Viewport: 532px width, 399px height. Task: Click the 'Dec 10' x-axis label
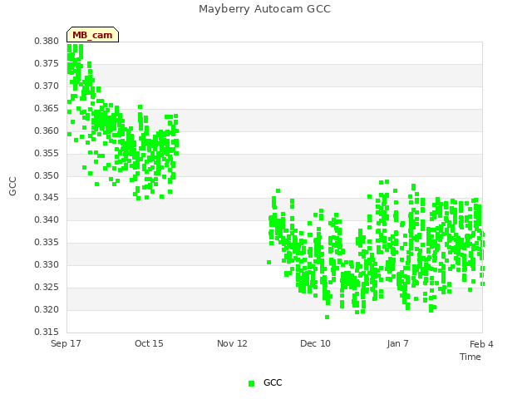click(315, 343)
